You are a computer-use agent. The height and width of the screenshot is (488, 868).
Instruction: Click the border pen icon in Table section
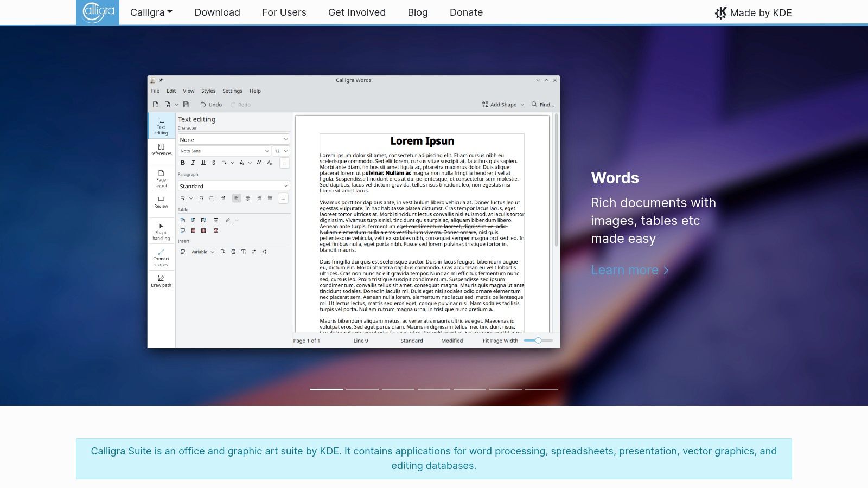(x=228, y=220)
